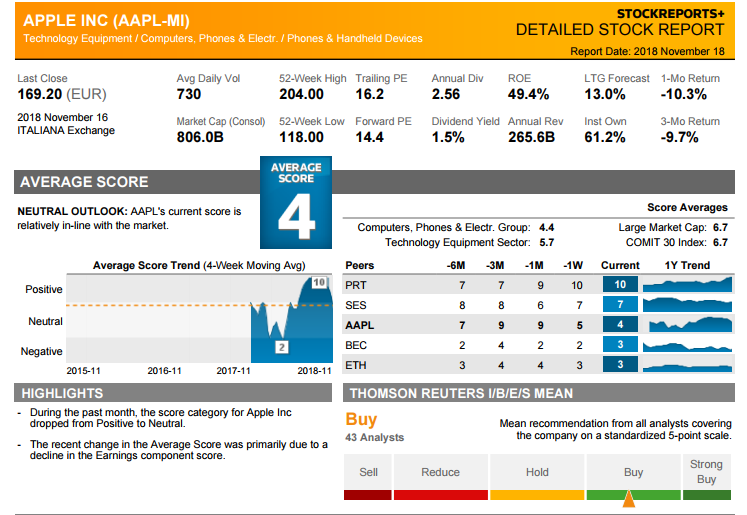This screenshot has width=747, height=515.
Task: Click the yellow Hold color bar
Action: [537, 495]
